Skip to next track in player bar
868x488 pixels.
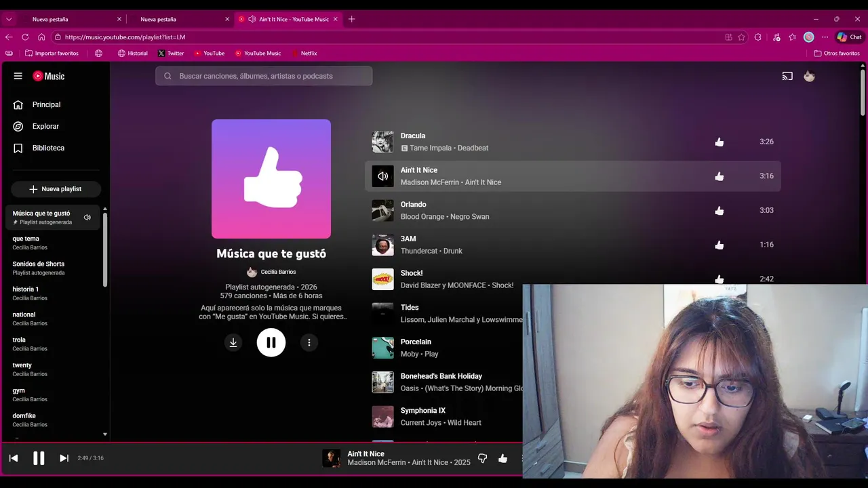click(64, 458)
